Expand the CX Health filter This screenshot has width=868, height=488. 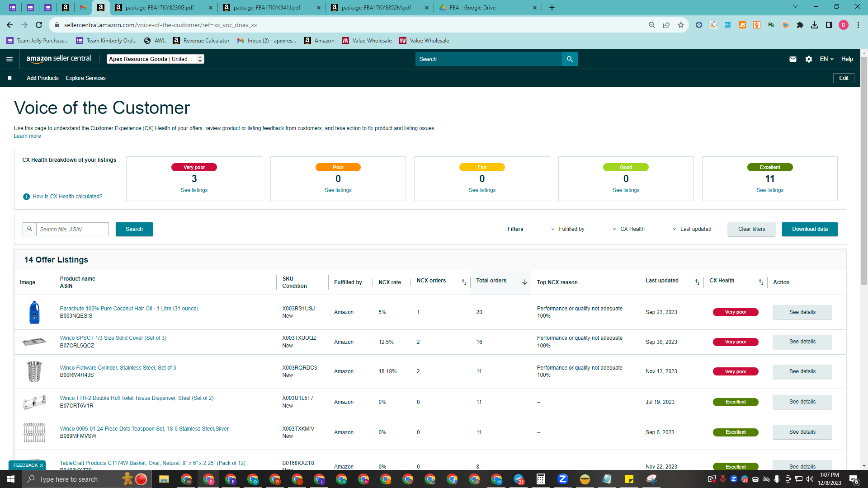pos(628,229)
